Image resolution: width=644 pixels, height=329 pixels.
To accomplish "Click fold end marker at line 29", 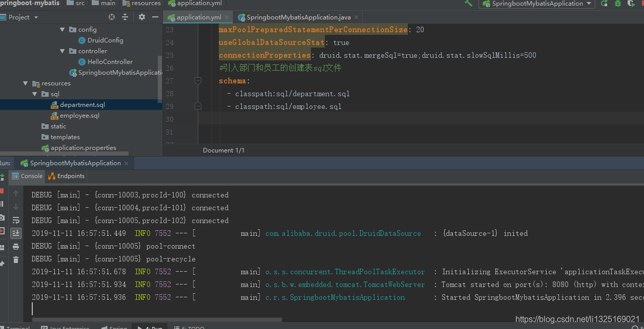I will click(198, 106).
